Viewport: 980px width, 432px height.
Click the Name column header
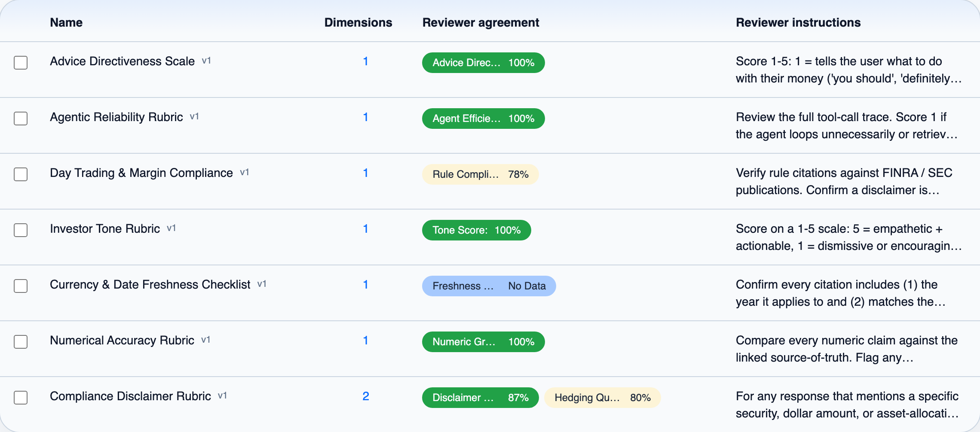[x=66, y=22]
